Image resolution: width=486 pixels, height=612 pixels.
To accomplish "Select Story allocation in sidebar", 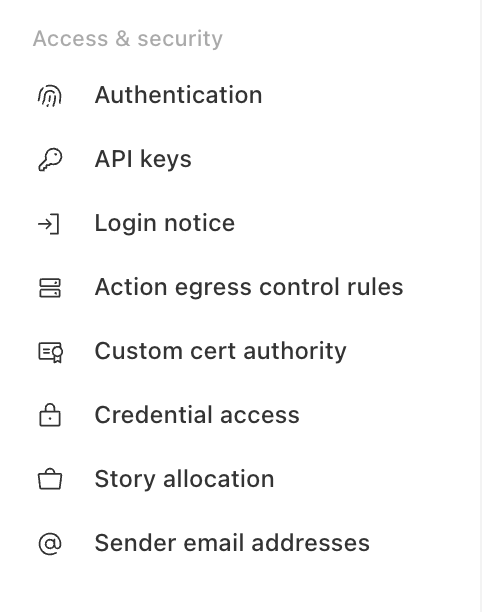I will click(184, 479).
